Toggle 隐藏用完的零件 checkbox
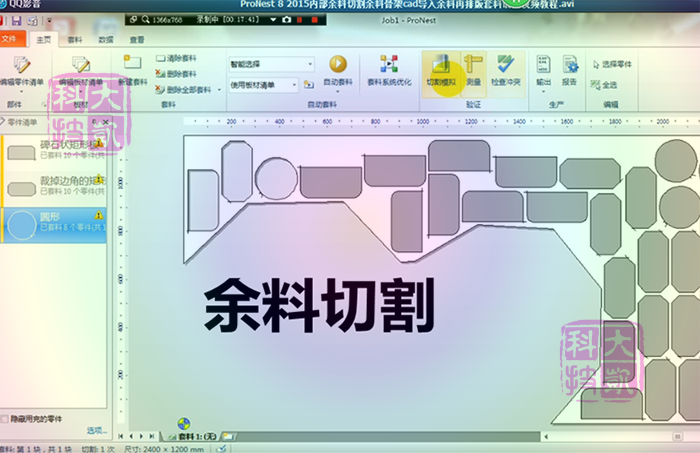This screenshot has height=453, width=700. click(x=4, y=419)
